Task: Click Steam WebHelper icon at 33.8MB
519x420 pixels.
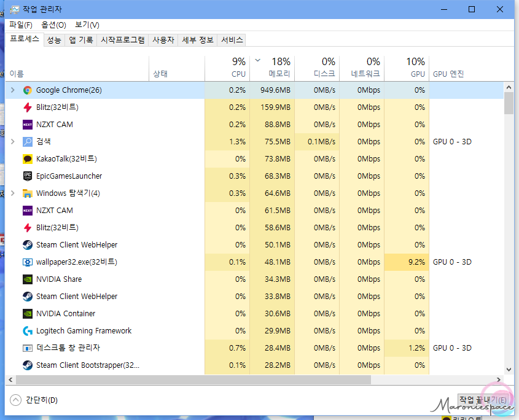Action: point(28,296)
